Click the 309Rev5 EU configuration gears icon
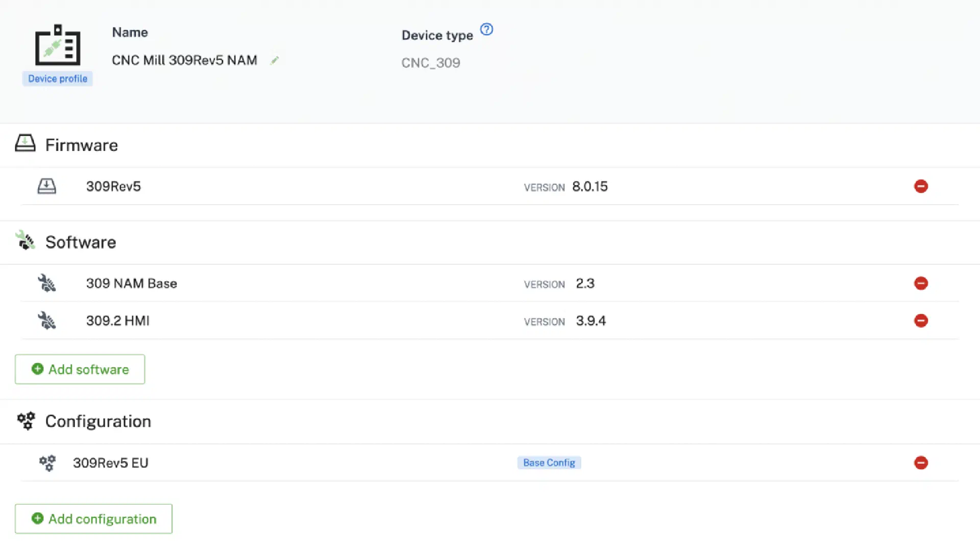Viewport: 980px width, 548px height. [x=47, y=463]
